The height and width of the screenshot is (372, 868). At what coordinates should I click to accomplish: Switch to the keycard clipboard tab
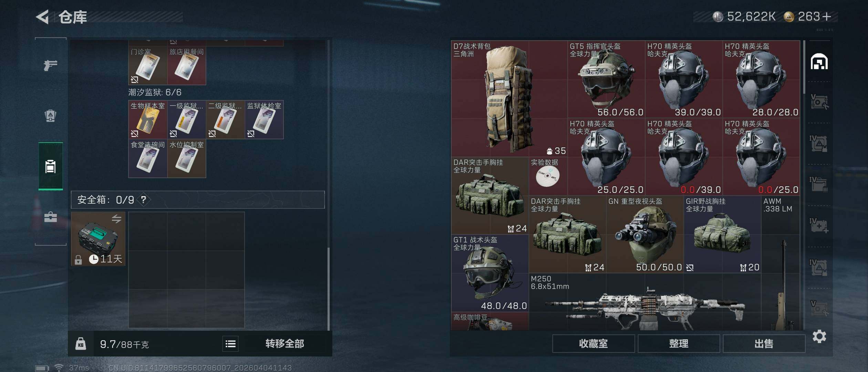click(x=50, y=166)
